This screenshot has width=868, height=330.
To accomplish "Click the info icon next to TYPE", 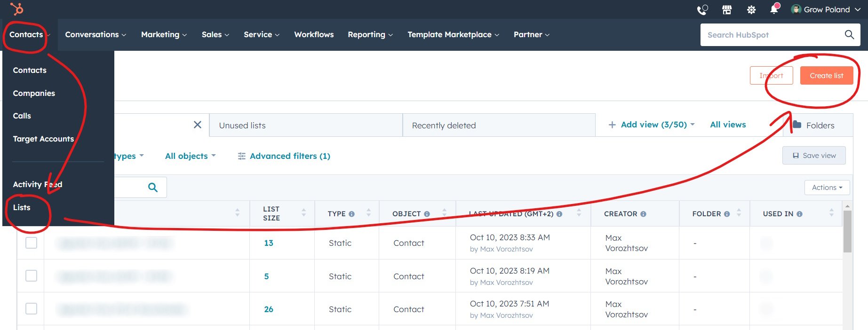I will click(x=351, y=214).
